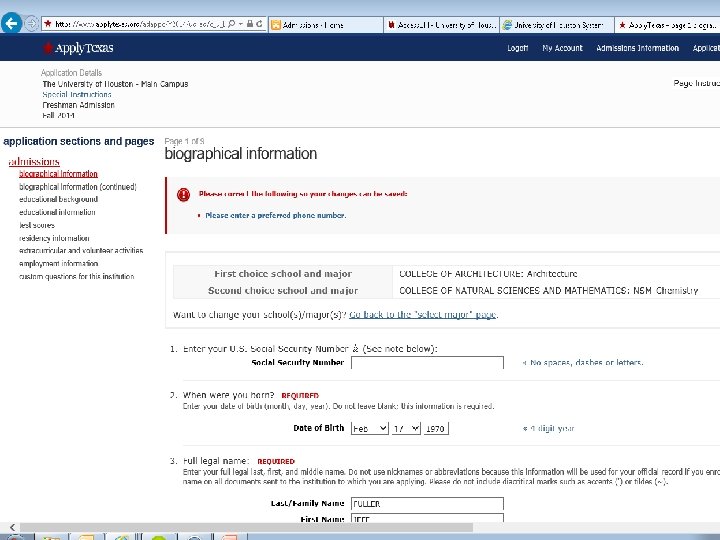This screenshot has height=540, width=720.
Task: Click the magnifier search icon in address bar
Action: click(x=231, y=24)
